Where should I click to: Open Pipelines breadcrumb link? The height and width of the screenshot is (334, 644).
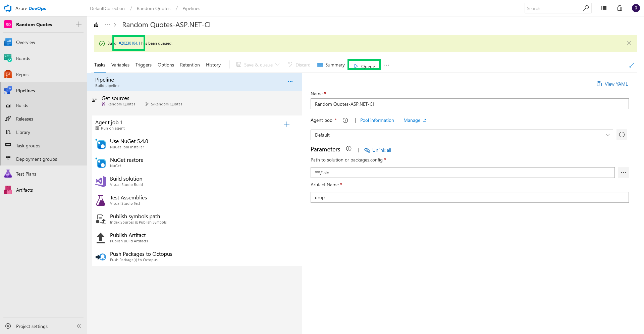(x=191, y=8)
